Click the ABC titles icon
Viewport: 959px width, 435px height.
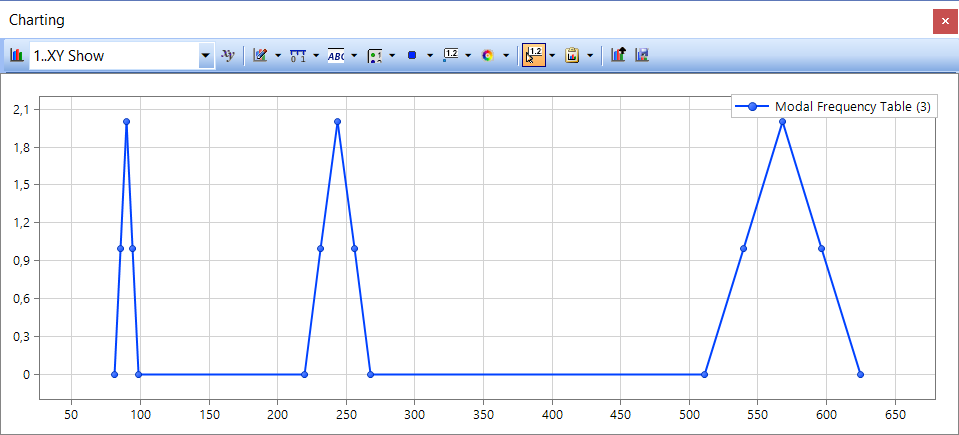[336, 55]
